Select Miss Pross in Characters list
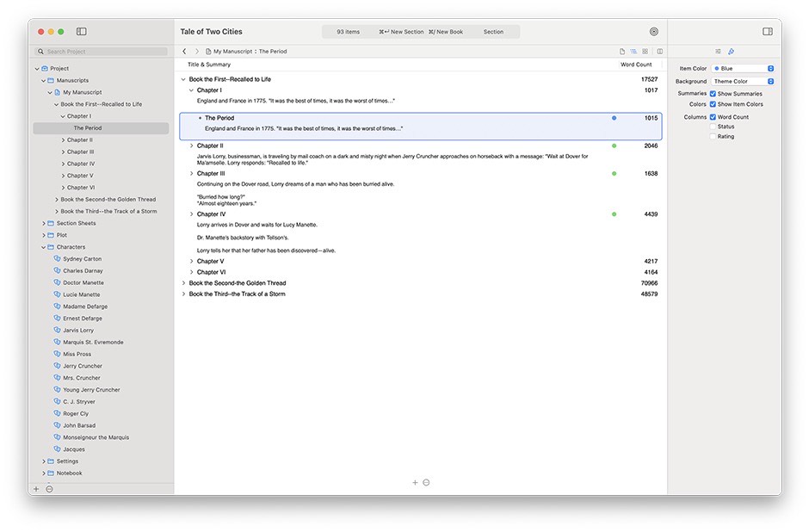 [x=77, y=354]
